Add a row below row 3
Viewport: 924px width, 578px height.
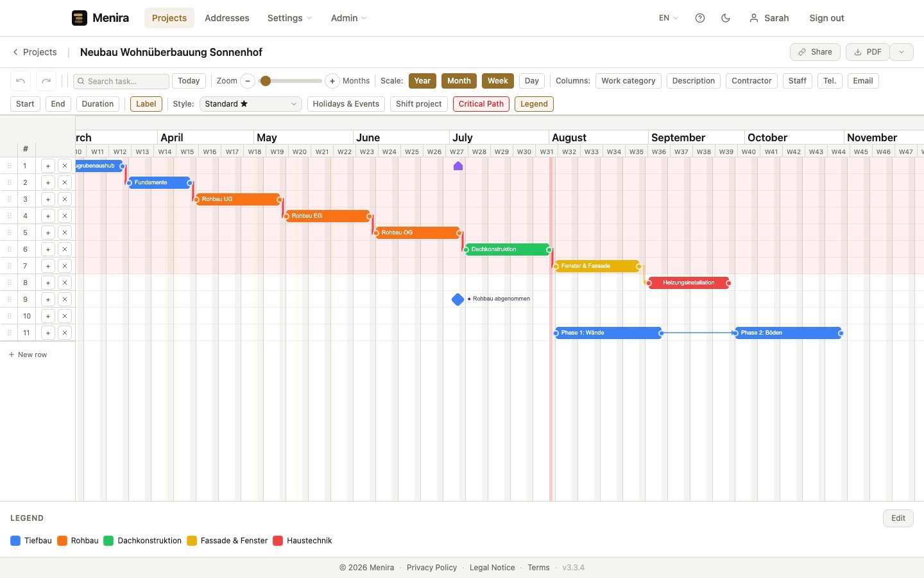pos(48,199)
